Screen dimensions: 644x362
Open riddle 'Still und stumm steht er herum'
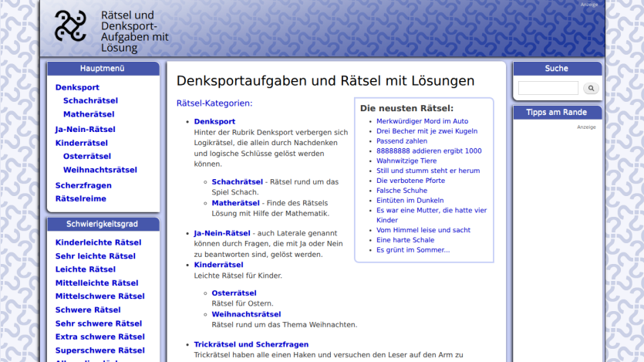(x=428, y=171)
